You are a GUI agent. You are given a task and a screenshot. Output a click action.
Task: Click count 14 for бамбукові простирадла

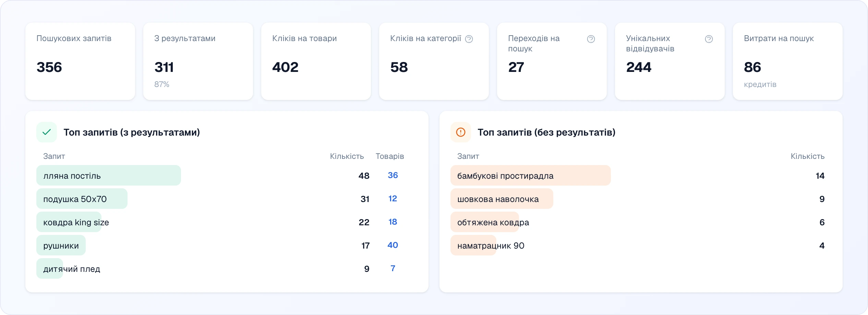pos(820,176)
